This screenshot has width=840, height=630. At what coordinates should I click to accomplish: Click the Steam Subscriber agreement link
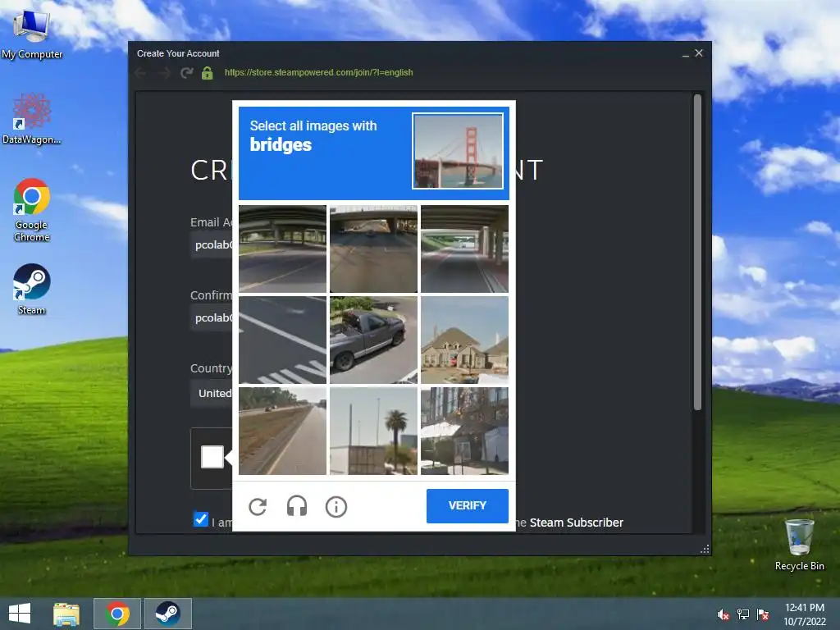[x=577, y=523]
